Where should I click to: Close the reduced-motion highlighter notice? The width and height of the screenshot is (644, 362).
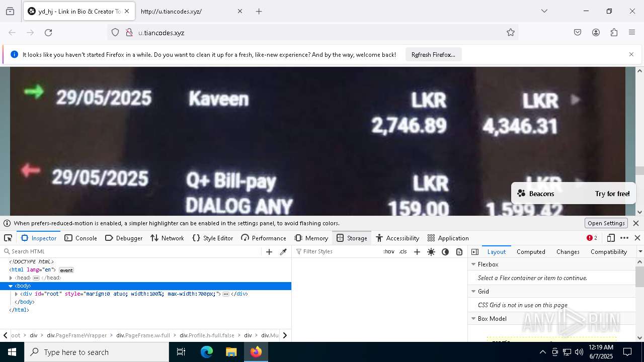636,223
